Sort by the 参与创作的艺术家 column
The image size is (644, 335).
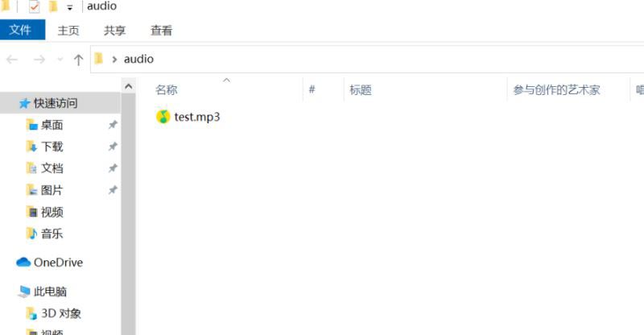point(556,89)
